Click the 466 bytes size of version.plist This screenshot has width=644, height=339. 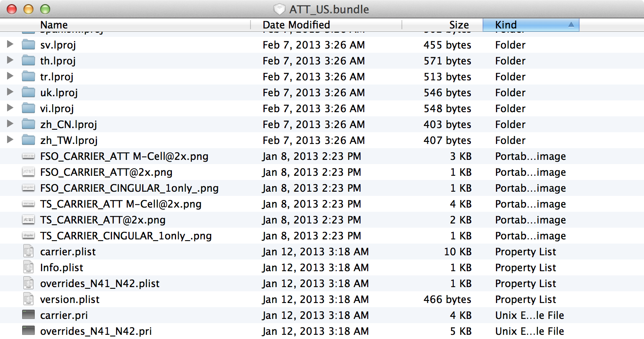click(447, 299)
